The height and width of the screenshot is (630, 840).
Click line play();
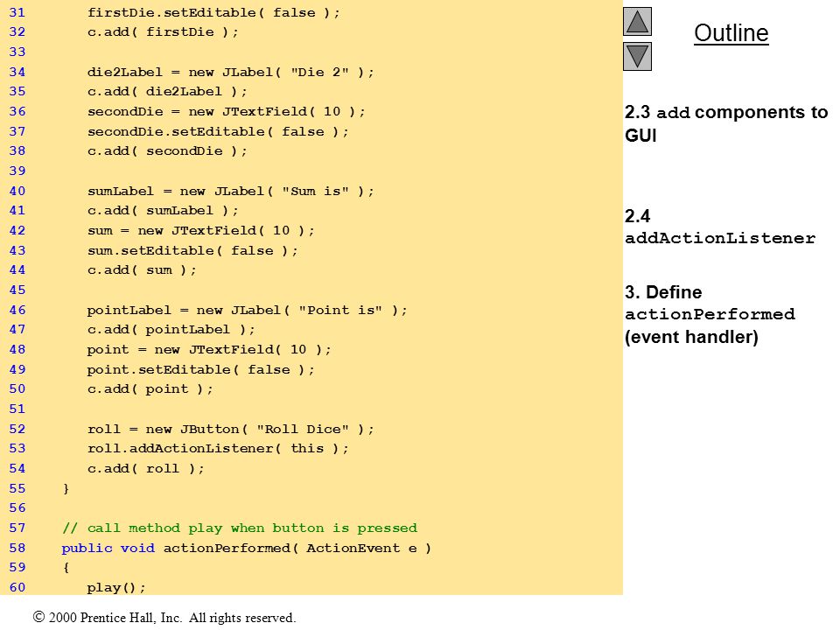116,588
